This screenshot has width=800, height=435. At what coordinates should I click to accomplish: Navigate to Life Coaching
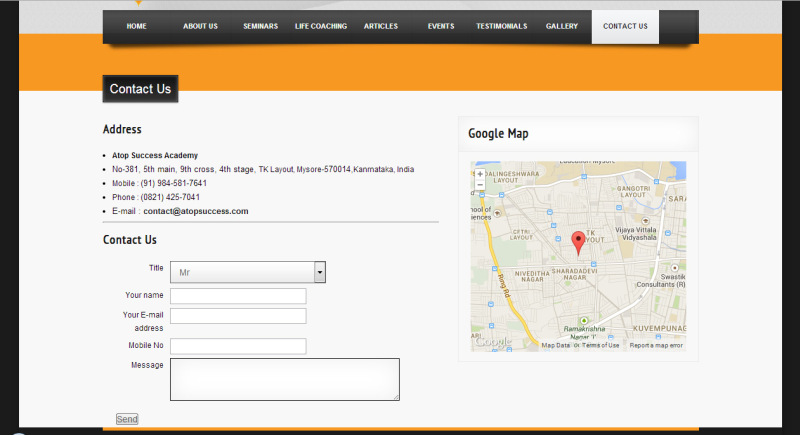[321, 26]
